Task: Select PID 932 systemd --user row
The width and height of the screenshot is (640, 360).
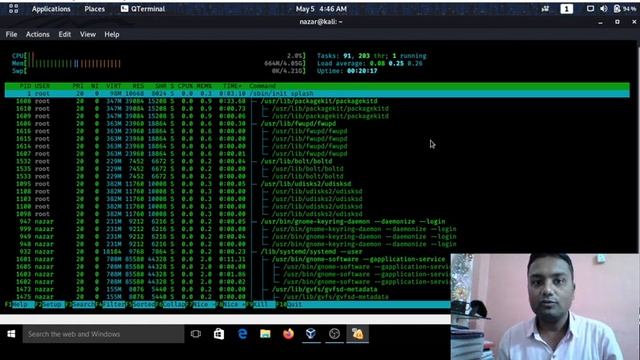Action: click(x=317, y=251)
